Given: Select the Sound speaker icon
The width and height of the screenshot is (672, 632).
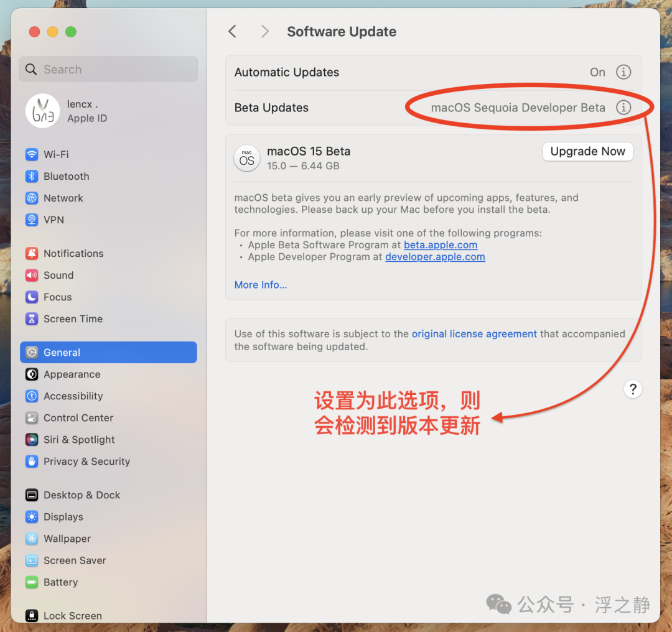Looking at the screenshot, I should (x=32, y=275).
